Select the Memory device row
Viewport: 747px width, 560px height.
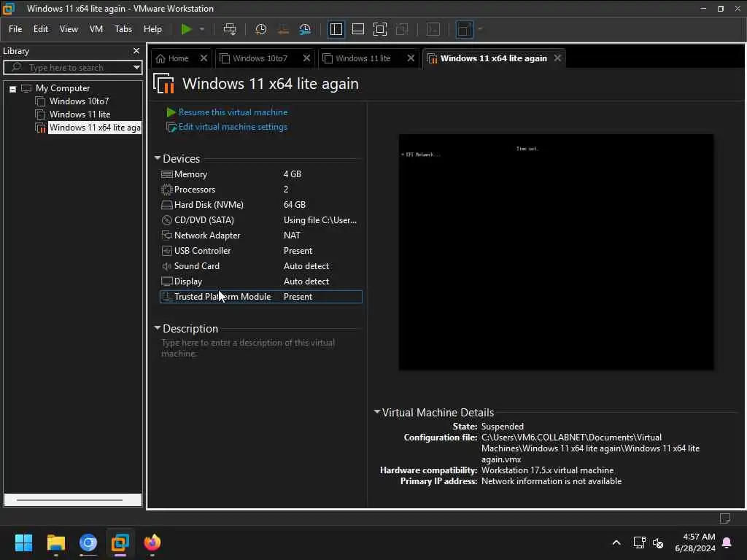pyautogui.click(x=260, y=174)
